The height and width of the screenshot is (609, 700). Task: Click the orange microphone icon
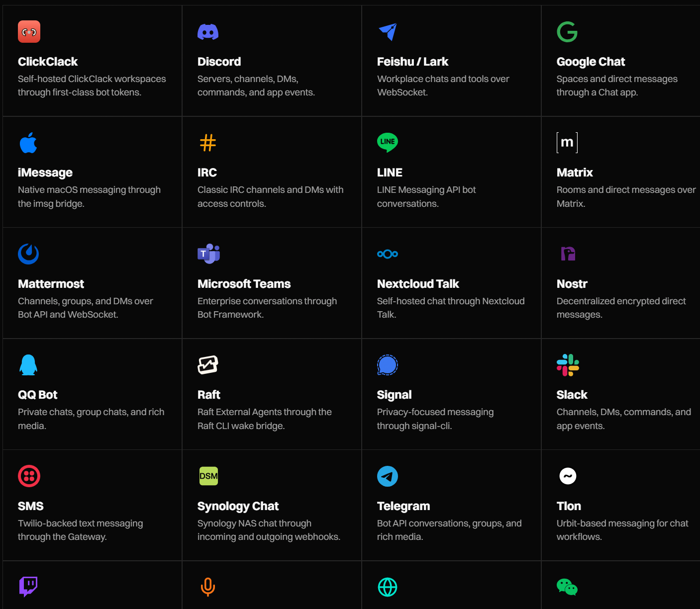[208, 587]
